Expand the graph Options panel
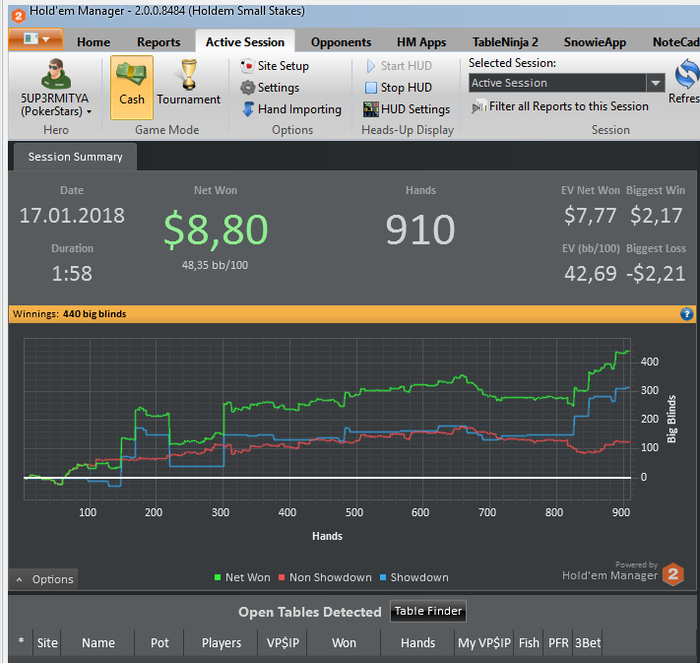Viewport: 700px width, 663px height. pos(44,579)
